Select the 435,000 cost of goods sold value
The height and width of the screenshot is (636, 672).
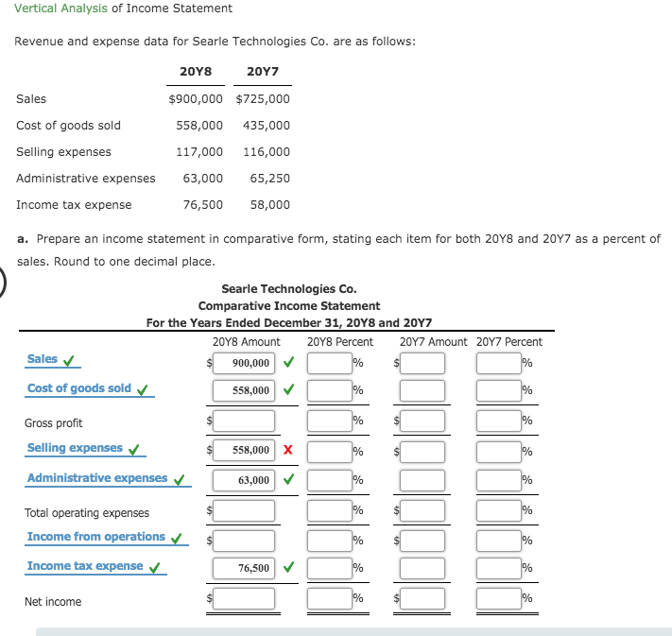click(x=267, y=126)
